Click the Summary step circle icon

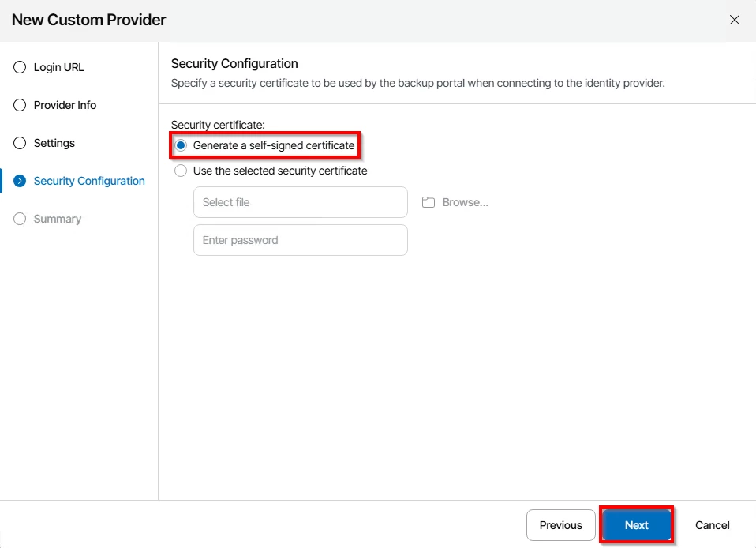(x=20, y=219)
